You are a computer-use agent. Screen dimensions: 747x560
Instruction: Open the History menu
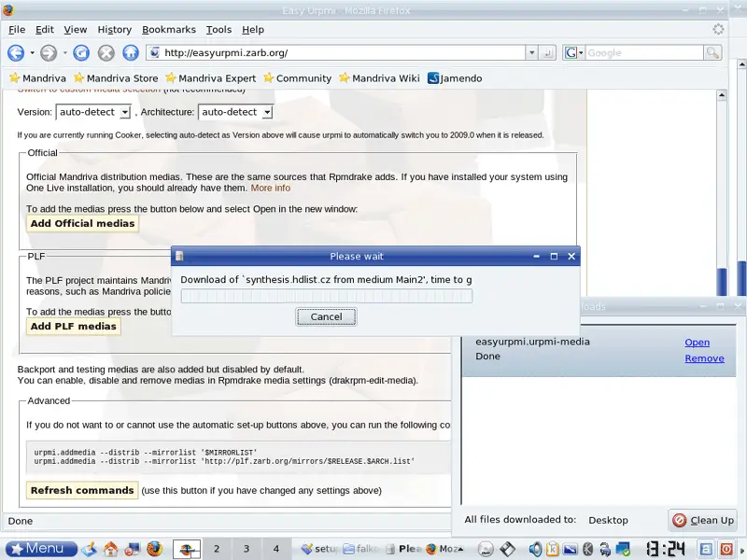pyautogui.click(x=114, y=30)
